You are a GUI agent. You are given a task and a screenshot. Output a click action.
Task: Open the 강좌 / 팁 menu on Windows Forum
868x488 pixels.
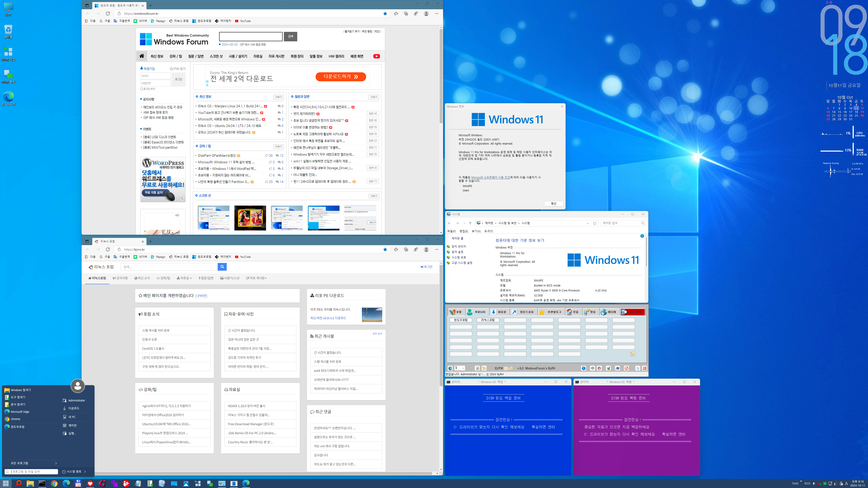(x=176, y=56)
